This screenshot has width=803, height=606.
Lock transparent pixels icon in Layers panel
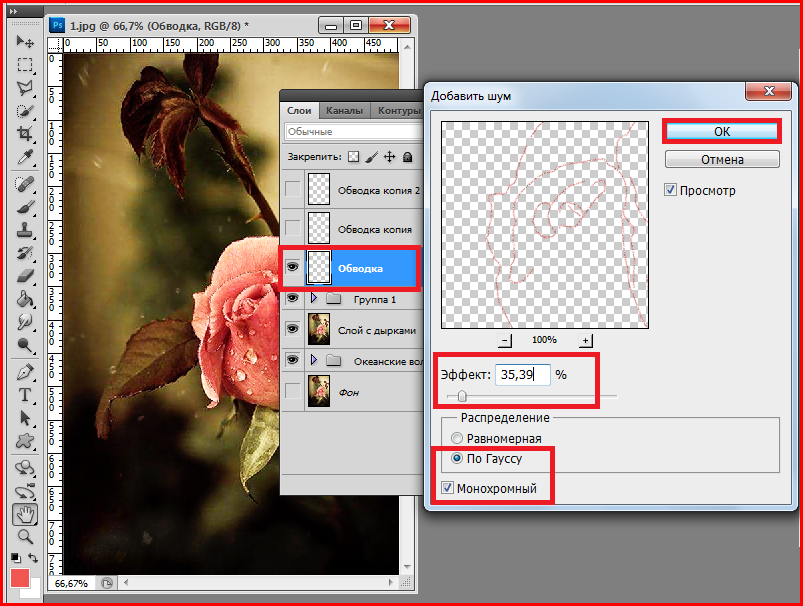click(x=353, y=157)
